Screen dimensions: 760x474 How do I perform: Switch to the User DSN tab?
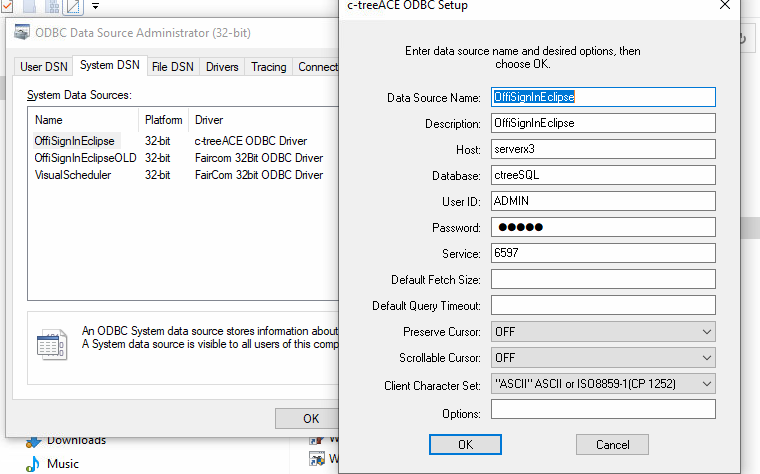click(x=44, y=67)
